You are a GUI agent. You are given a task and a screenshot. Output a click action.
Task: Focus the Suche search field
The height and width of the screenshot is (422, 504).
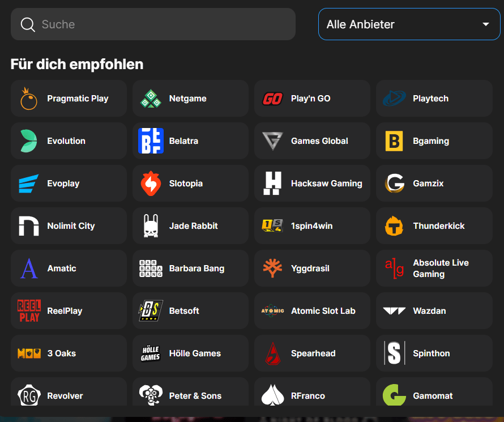click(x=153, y=24)
